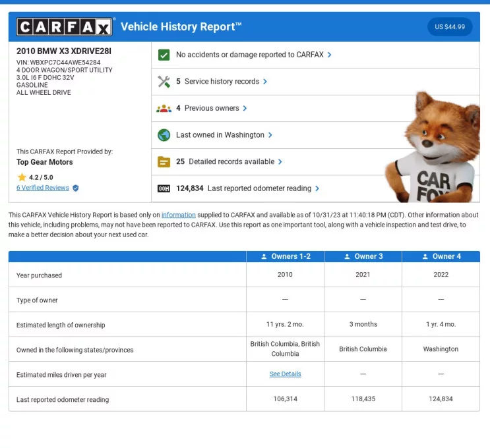Click the verified shield badge icon
The image size is (490, 448).
75,188
